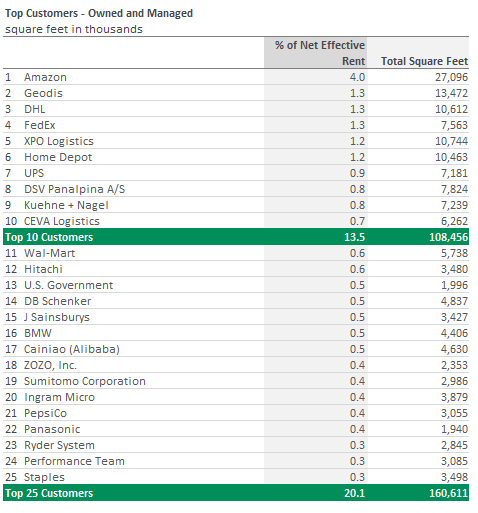
Task: Click the DHL customer name
Action: 35,109
